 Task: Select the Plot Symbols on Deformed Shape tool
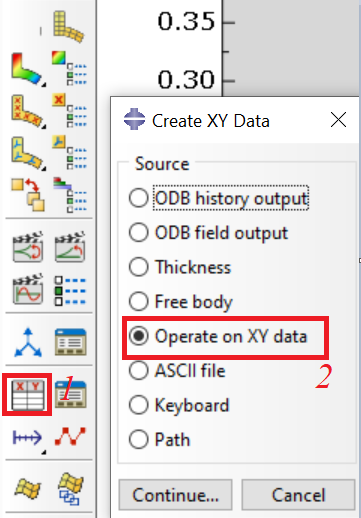tap(27, 112)
